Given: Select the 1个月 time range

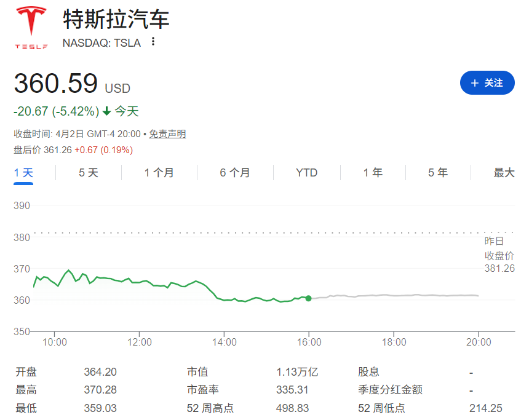Looking at the screenshot, I should pyautogui.click(x=159, y=173).
